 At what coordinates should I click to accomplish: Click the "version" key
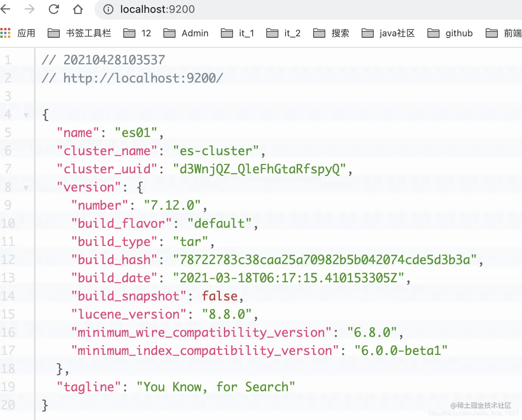(x=89, y=187)
